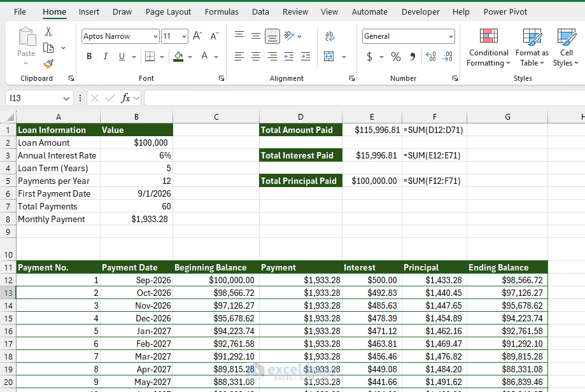Open the General number format dropdown
Image resolution: width=585 pixels, height=392 pixels.
pyautogui.click(x=451, y=36)
